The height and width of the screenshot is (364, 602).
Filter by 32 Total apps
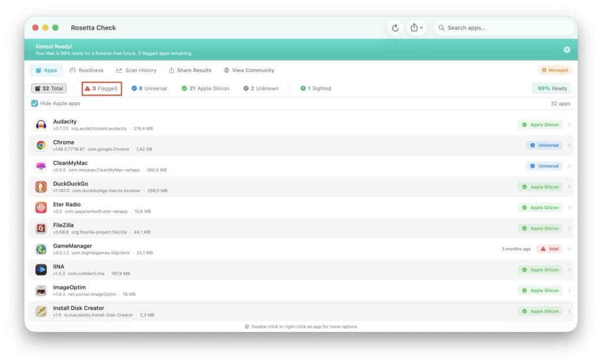click(49, 88)
